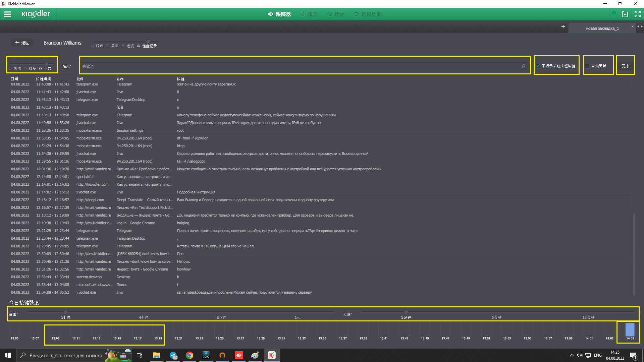The image size is (644, 362).
Task: Go back with the 退回 button
Action: tap(22, 43)
